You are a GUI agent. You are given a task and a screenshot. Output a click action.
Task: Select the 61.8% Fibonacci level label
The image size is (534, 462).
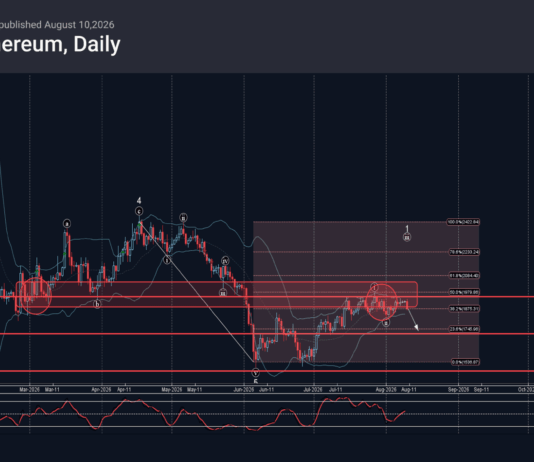[x=464, y=276]
